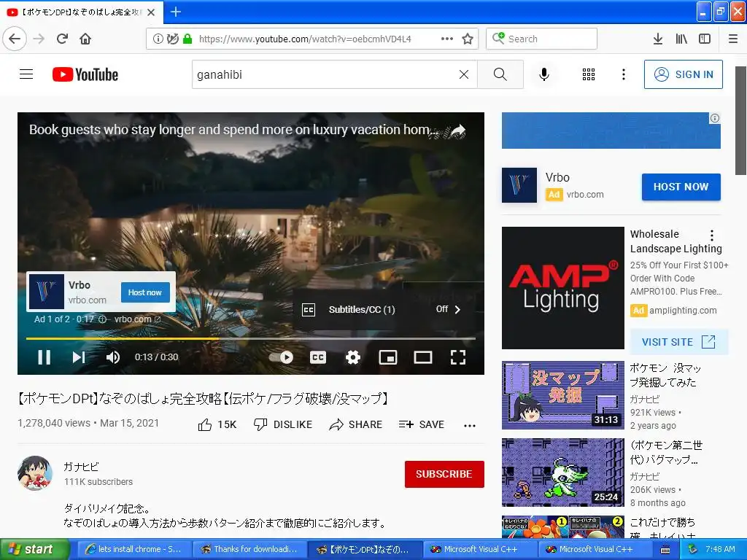
Task: Open more actions below the video
Action: pos(470,425)
